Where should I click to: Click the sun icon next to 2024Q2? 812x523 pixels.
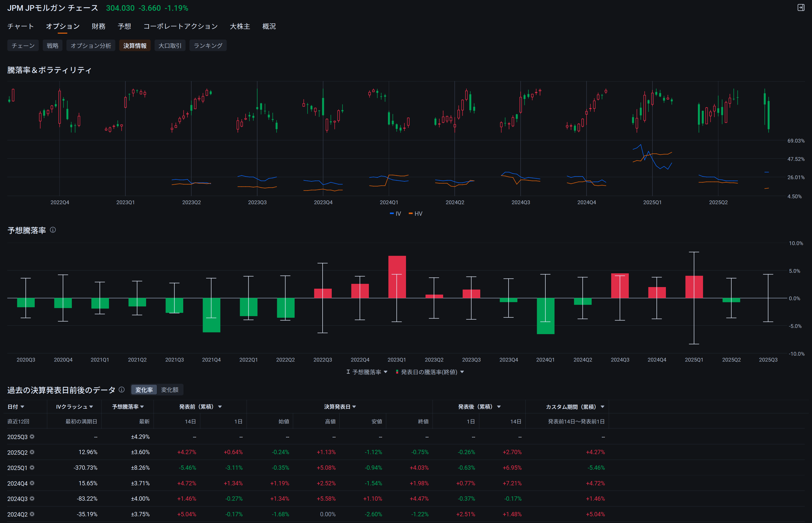pyautogui.click(x=32, y=514)
